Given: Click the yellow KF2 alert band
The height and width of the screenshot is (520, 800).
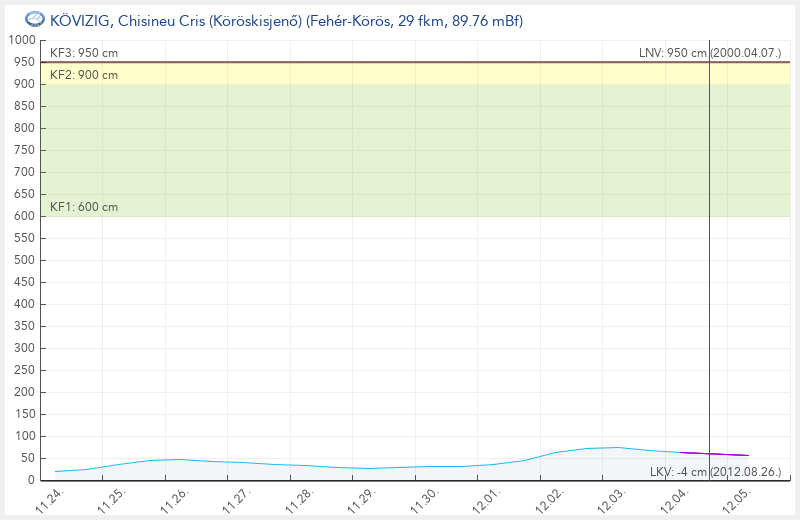Looking at the screenshot, I should [400, 74].
